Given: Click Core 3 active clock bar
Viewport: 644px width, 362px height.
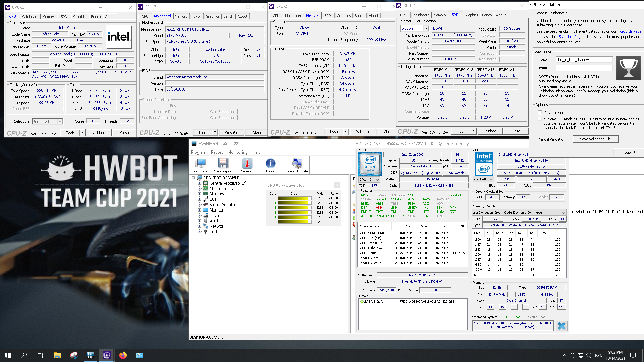Looking at the screenshot, I should click(x=295, y=213).
